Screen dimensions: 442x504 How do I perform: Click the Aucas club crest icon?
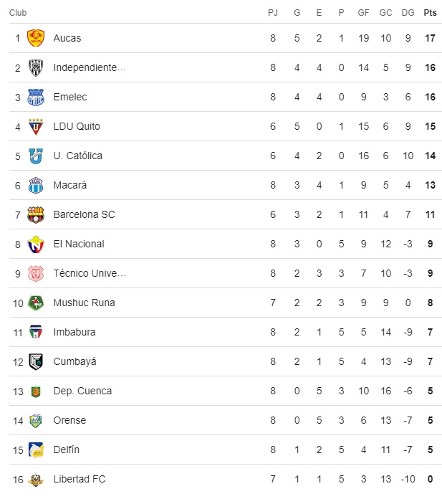(36, 38)
